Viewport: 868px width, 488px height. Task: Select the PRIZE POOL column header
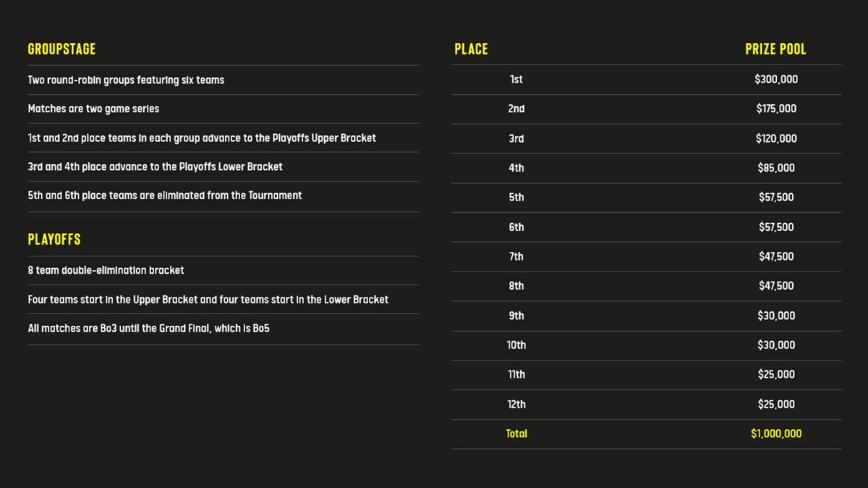pos(775,49)
